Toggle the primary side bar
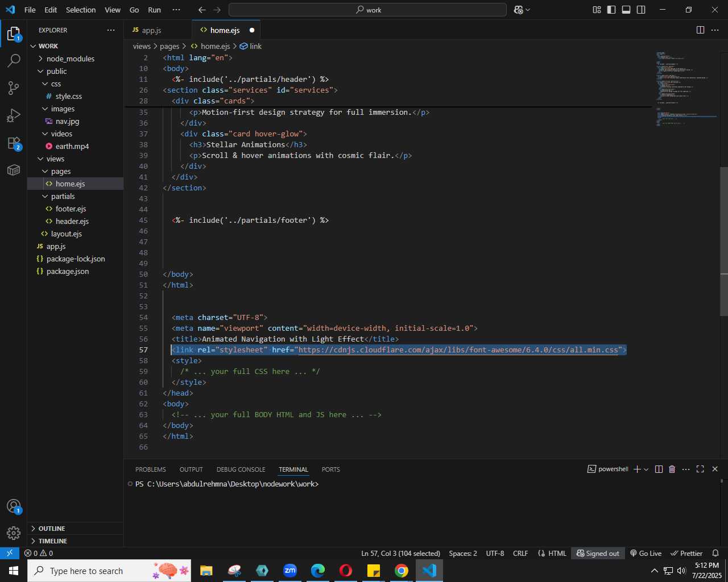 (611, 10)
